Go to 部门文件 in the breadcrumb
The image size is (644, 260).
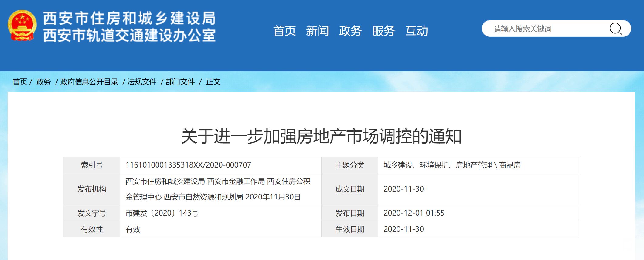tap(180, 82)
